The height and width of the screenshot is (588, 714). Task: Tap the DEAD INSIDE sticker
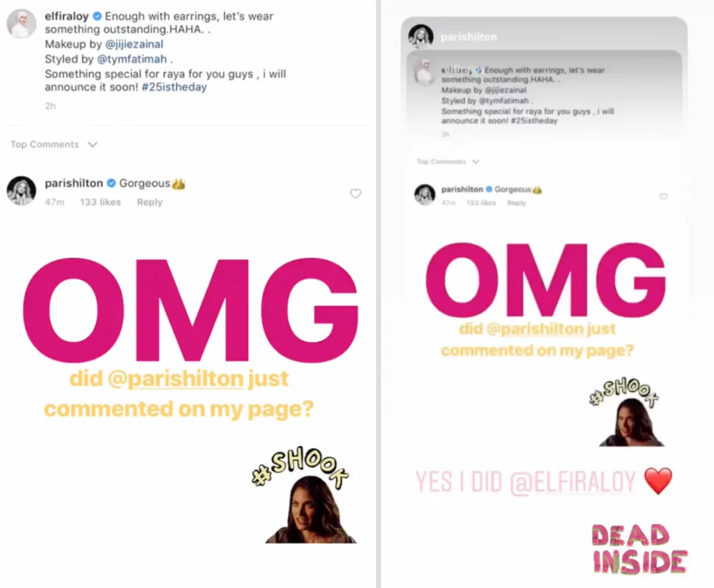639,548
